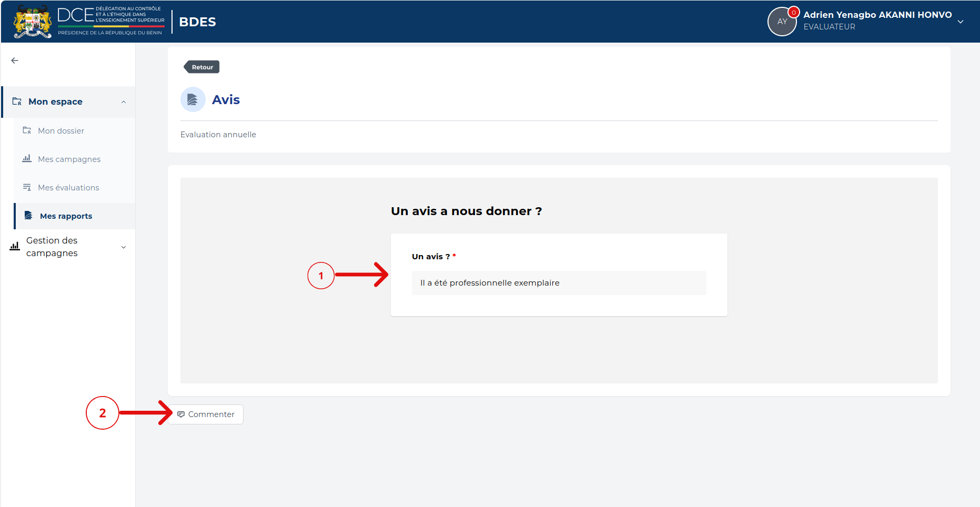Image resolution: width=980 pixels, height=507 pixels.
Task: Click the Mes rapports icon
Action: pyautogui.click(x=29, y=216)
